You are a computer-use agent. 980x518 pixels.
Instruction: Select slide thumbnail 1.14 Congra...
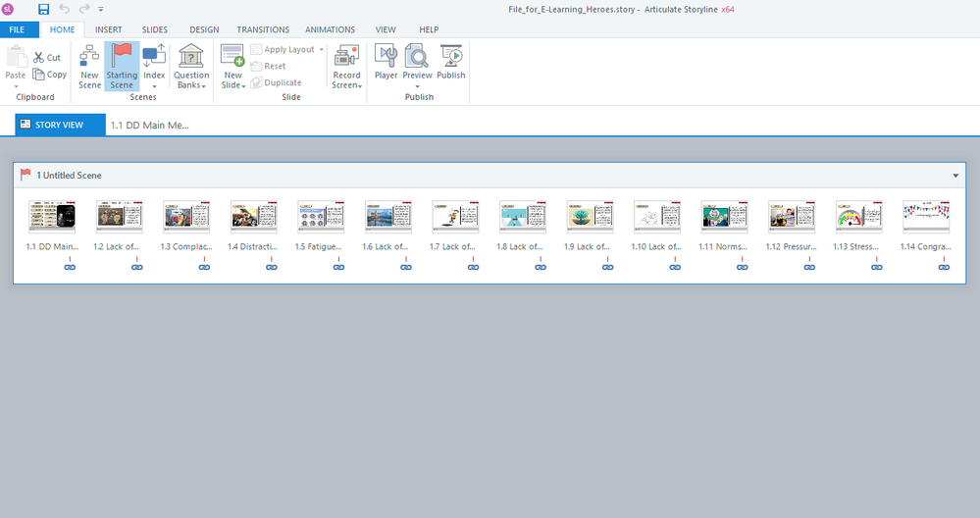pyautogui.click(x=926, y=216)
